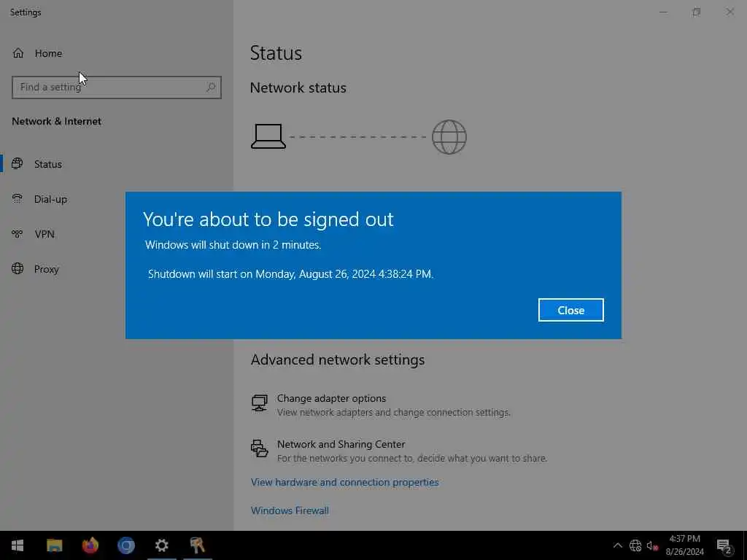
Task: Click the Network & Internet heading
Action: coord(56,122)
